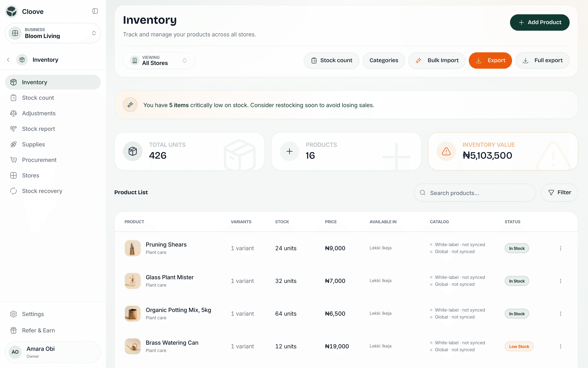The height and width of the screenshot is (368, 588).
Task: Click the Add Product button
Action: tap(540, 22)
